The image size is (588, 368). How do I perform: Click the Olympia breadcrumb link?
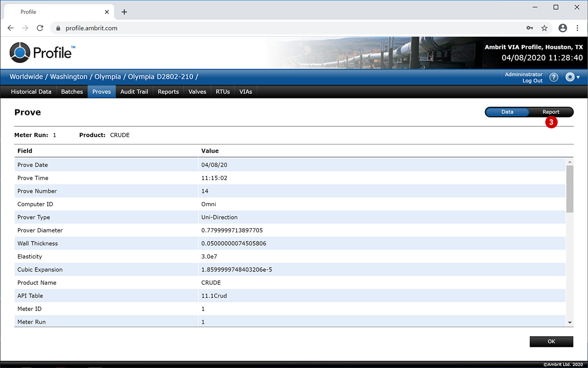107,77
